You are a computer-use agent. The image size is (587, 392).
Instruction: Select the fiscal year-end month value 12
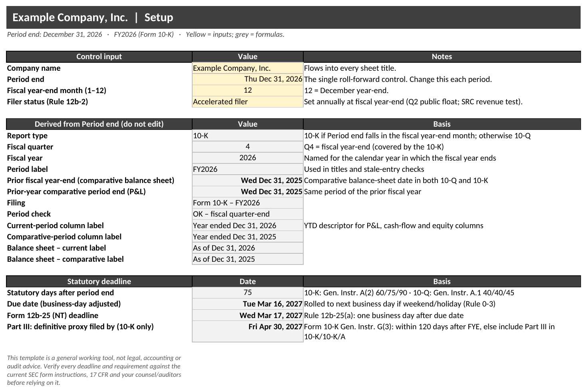(247, 90)
